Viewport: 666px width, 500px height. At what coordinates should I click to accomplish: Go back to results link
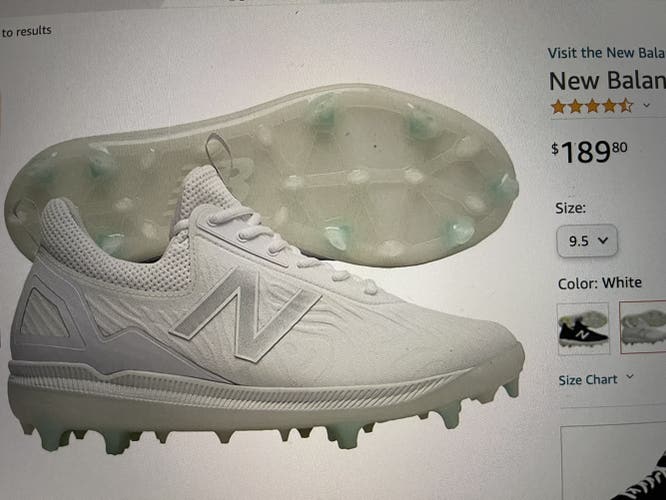pyautogui.click(x=26, y=31)
